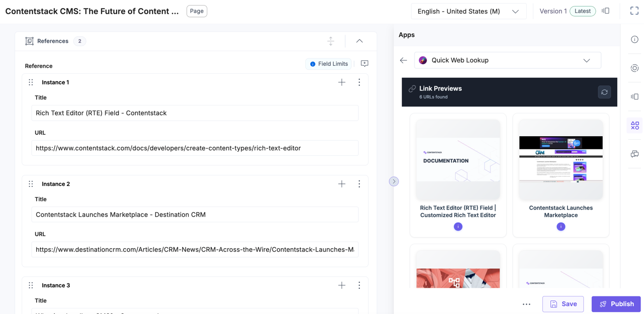The width and height of the screenshot is (644, 314).
Task: Toggle the compare versions icon near Version 1
Action: point(606,11)
